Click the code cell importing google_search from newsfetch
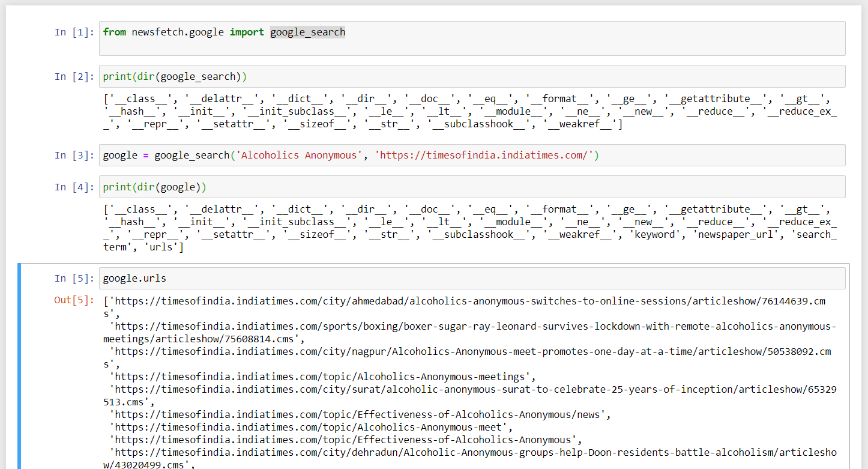 tap(472, 38)
